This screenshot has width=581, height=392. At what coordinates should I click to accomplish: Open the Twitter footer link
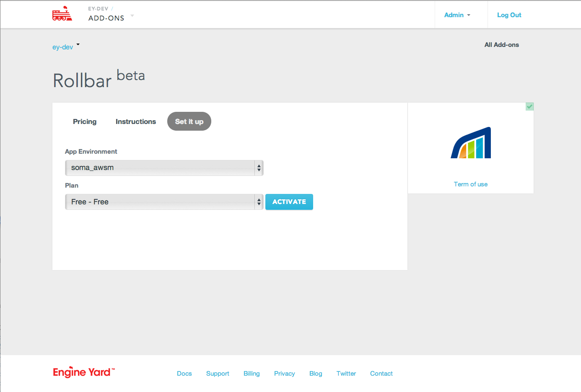346,374
